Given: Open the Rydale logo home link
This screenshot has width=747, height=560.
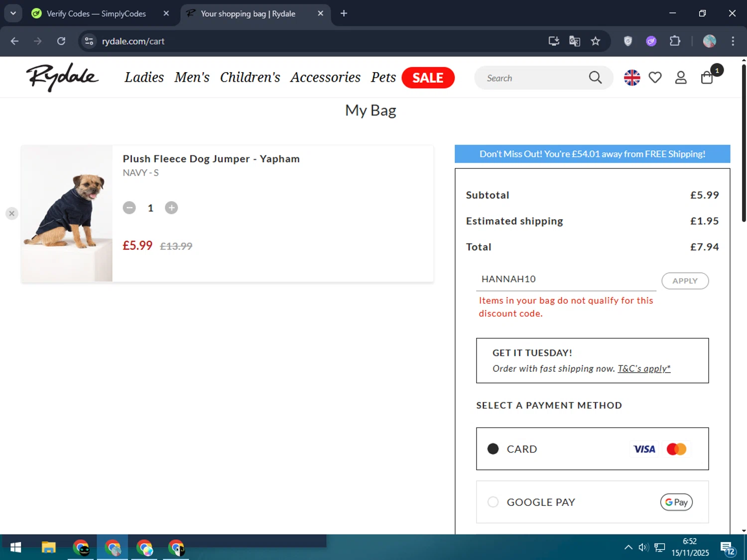Looking at the screenshot, I should coord(62,77).
